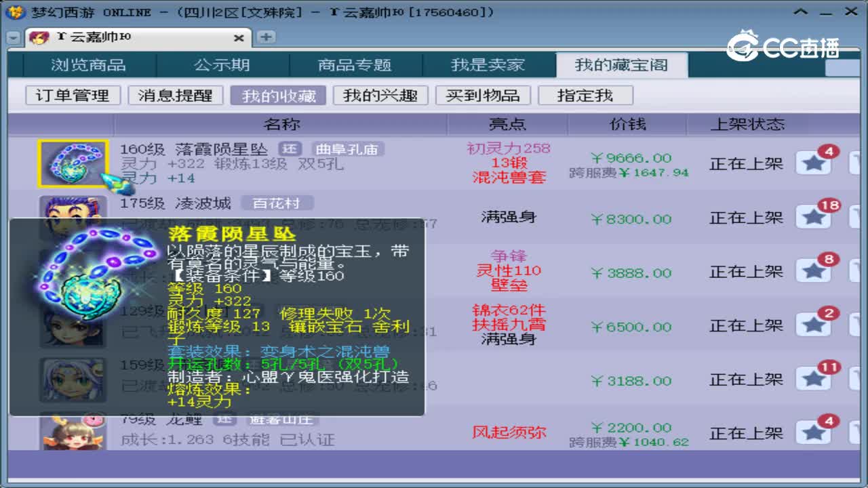
Task: Click price ¥8300.00
Action: pyautogui.click(x=631, y=218)
